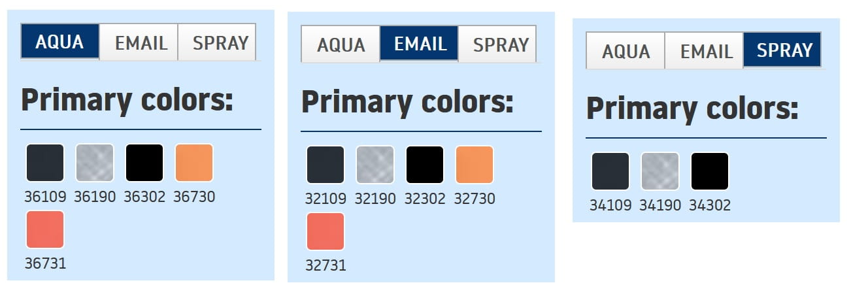
Task: Select coral red swatch 32731
Action: pyautogui.click(x=325, y=231)
